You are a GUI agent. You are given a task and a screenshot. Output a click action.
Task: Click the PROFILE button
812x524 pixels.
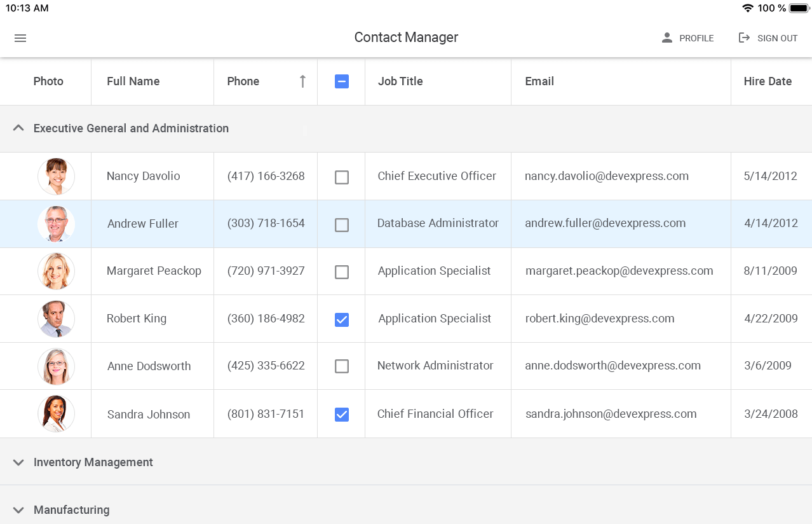[x=697, y=38]
